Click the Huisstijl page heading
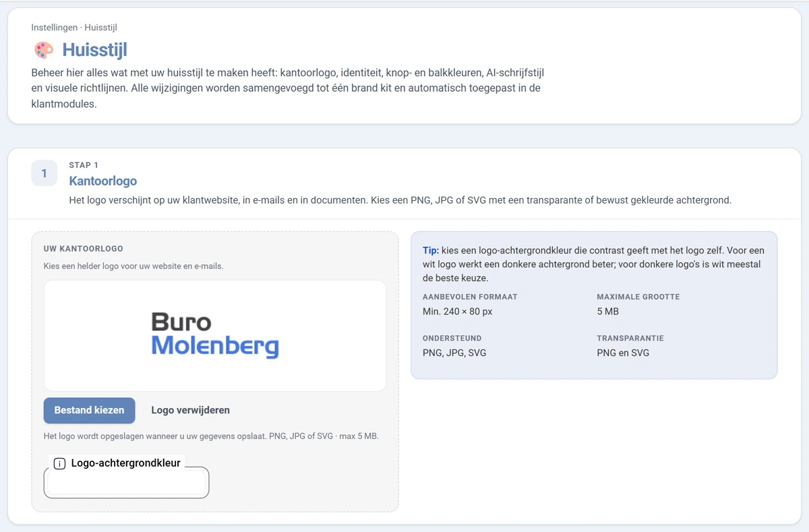This screenshot has height=532, width=809. [x=95, y=50]
